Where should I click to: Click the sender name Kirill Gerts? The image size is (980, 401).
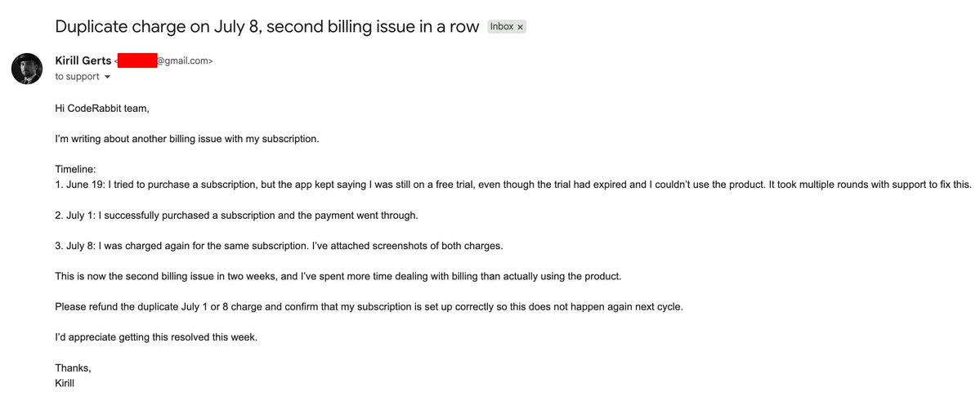(83, 60)
